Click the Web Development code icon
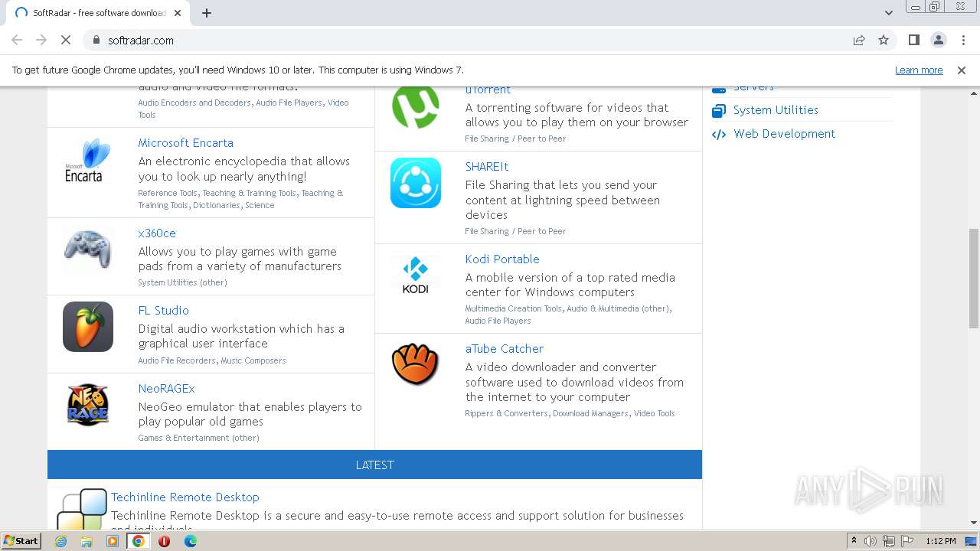The image size is (980, 551). (x=718, y=134)
